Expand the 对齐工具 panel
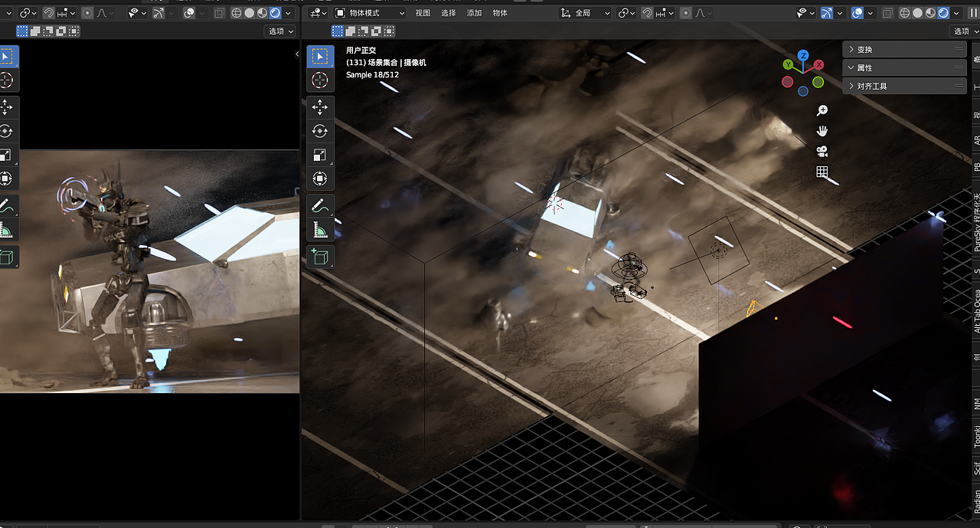 coord(904,86)
